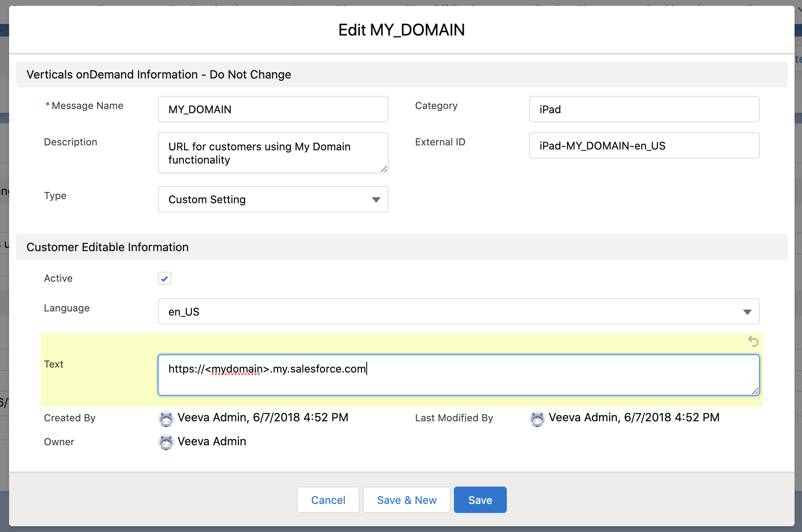Cancel editing the message
Viewport: 802px width, 532px height.
tap(328, 500)
